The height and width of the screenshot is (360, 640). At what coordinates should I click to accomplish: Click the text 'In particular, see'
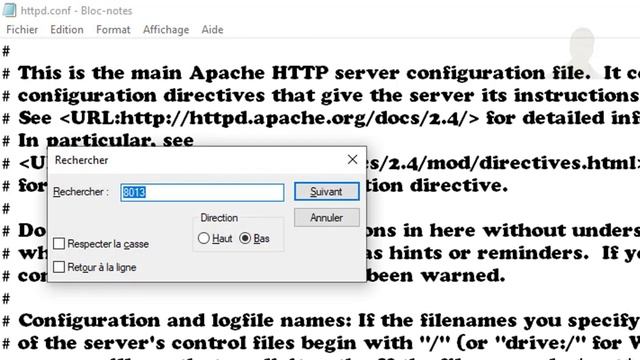click(106, 141)
